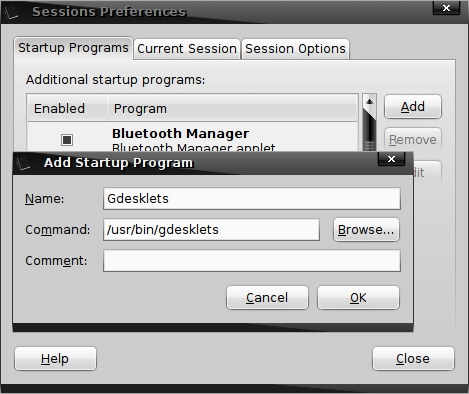The image size is (469, 394).
Task: Open the Current Session tab
Action: [x=187, y=49]
